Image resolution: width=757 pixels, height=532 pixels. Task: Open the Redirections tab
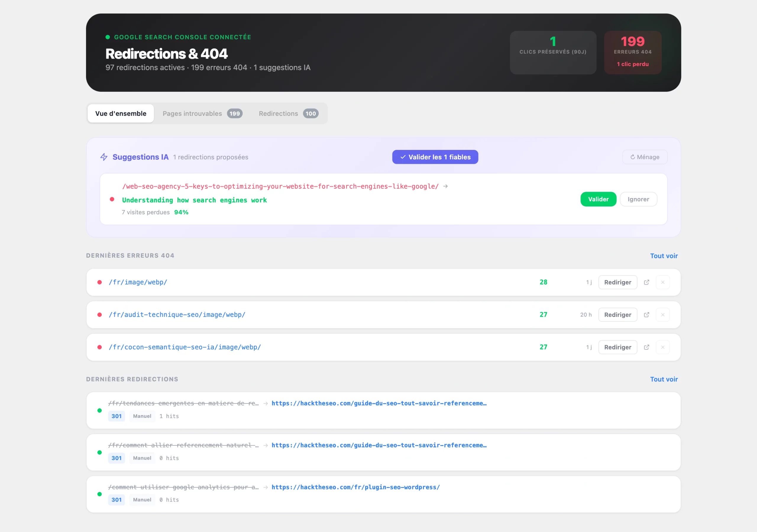click(x=289, y=114)
